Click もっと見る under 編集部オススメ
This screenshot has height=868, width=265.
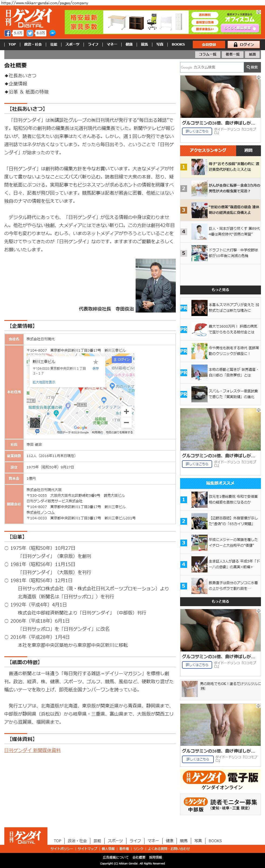(220, 602)
